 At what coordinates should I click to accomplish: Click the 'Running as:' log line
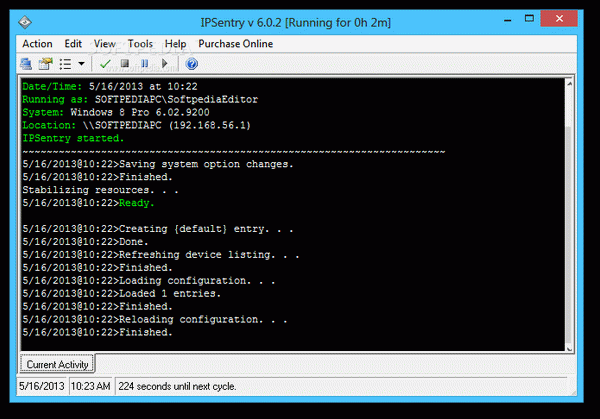coord(140,99)
